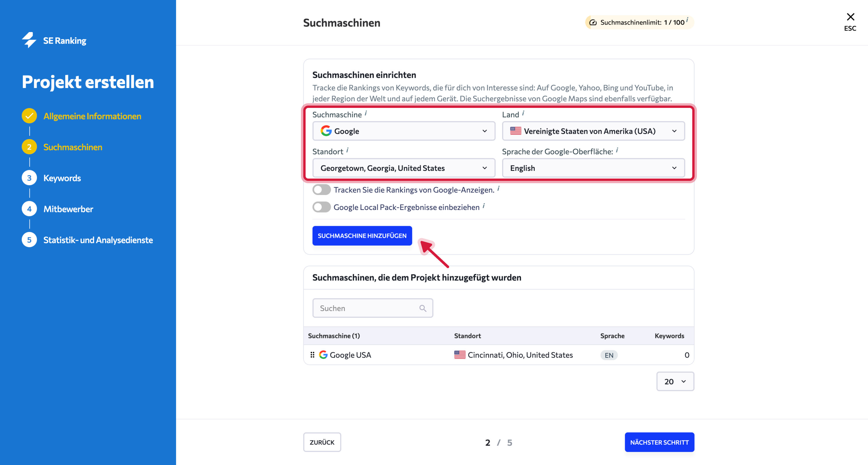868x465 pixels.
Task: Select step 2 circle Suchmaschinen
Action: tap(29, 147)
